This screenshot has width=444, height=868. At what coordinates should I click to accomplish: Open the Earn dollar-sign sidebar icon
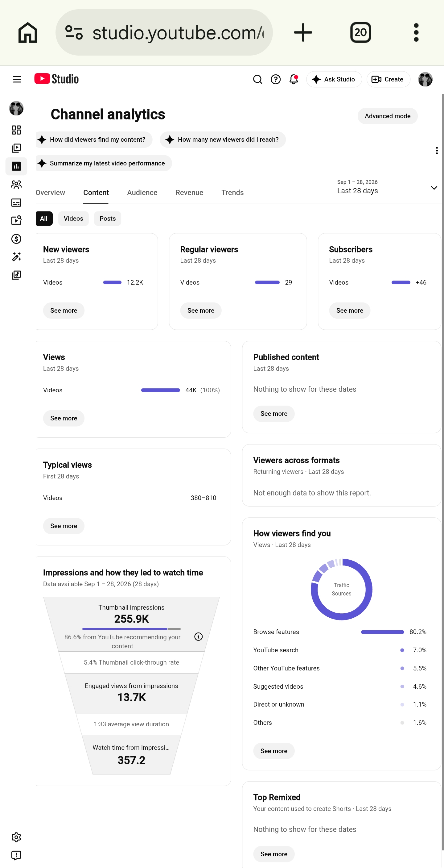tap(16, 239)
